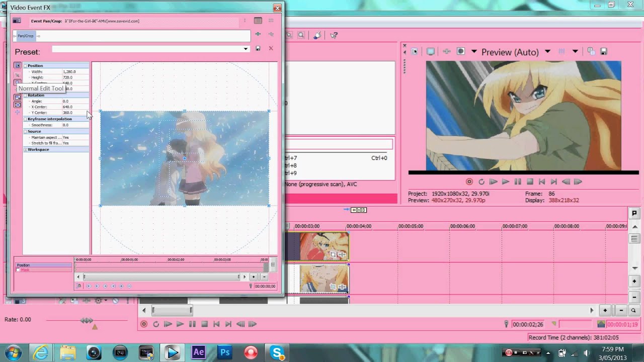Click the keyframe cursor time field
The height and width of the screenshot is (362, 644).
tap(265, 286)
